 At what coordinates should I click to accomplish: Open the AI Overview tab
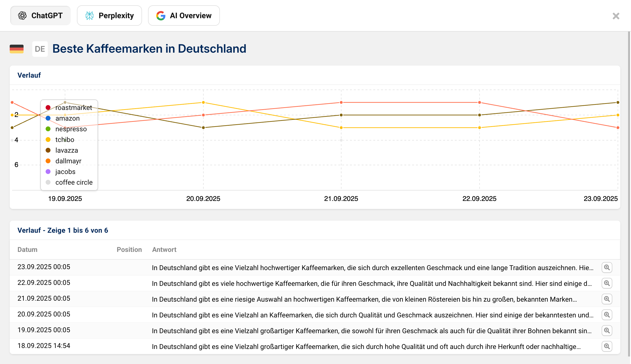tap(184, 16)
